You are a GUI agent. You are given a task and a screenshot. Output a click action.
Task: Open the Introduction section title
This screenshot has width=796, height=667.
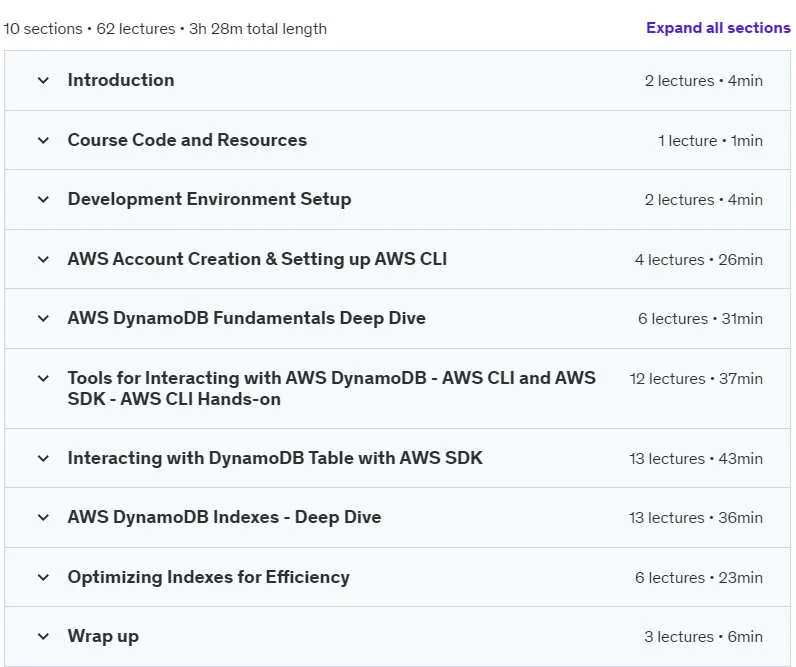click(121, 80)
